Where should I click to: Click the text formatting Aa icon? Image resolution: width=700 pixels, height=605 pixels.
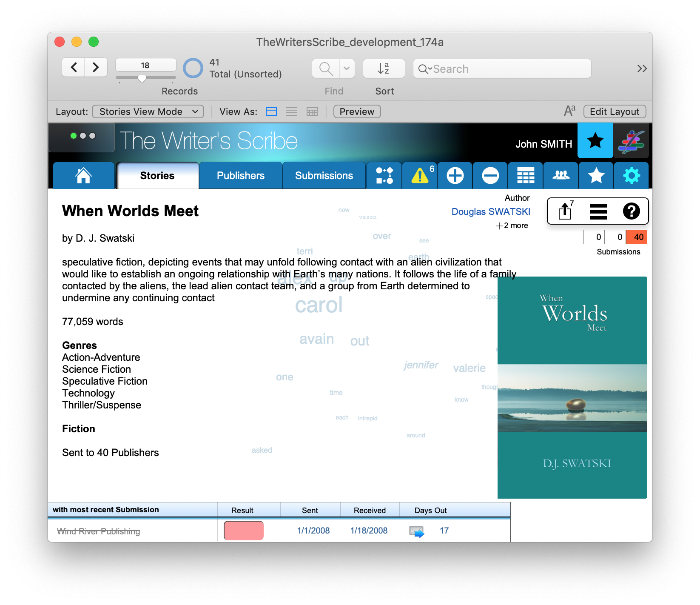[569, 111]
